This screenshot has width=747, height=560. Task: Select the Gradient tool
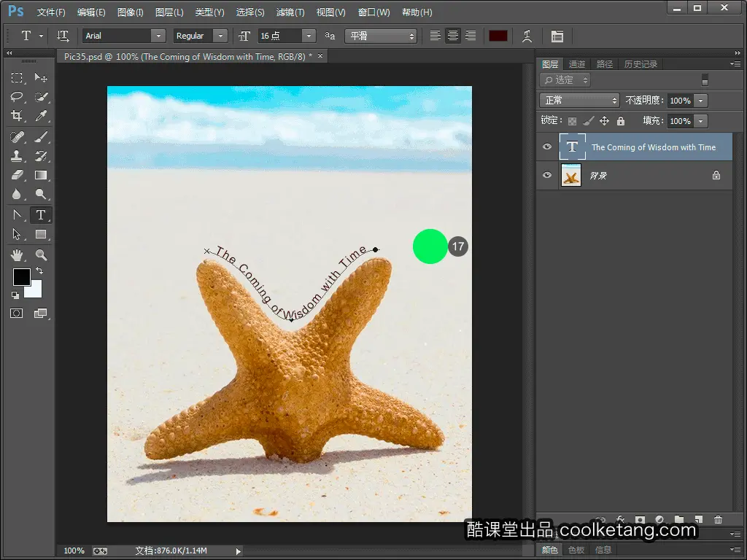tap(41, 175)
